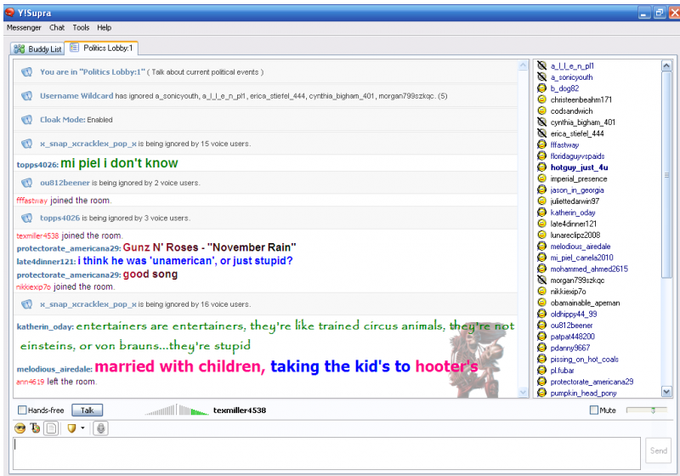Click user list scrollbar down arrow
This screenshot has width=680, height=476.
[667, 391]
